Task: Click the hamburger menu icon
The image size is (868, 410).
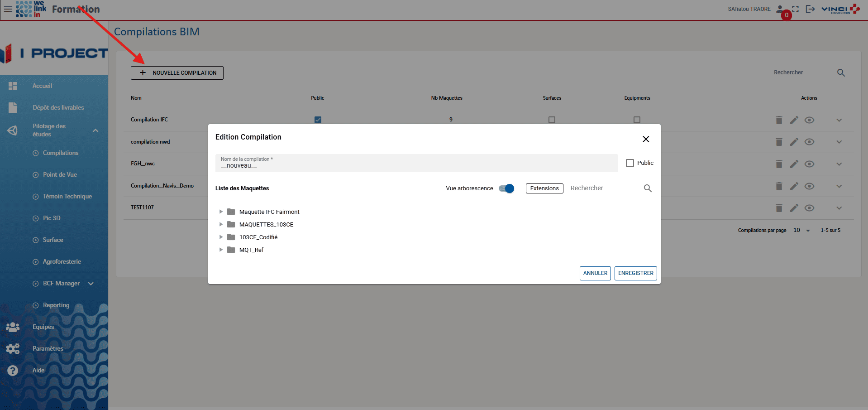Action: [8, 9]
